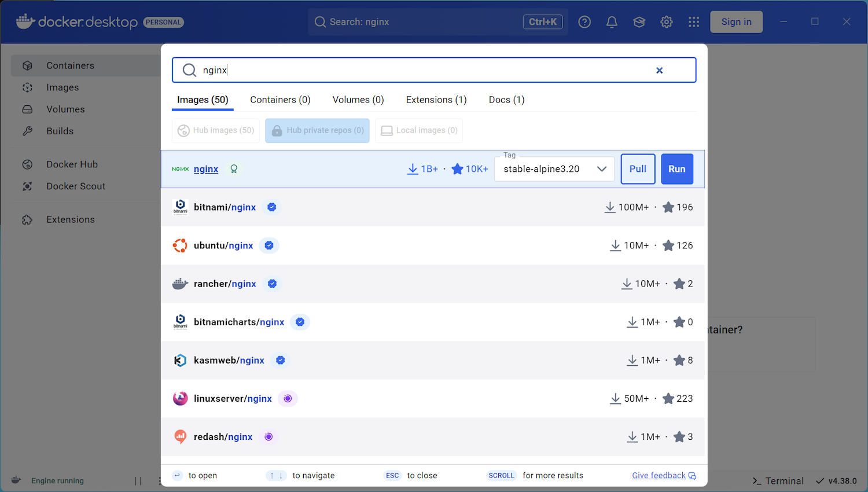868x492 pixels.
Task: Click version v4.38.0 in status bar
Action: (x=836, y=480)
